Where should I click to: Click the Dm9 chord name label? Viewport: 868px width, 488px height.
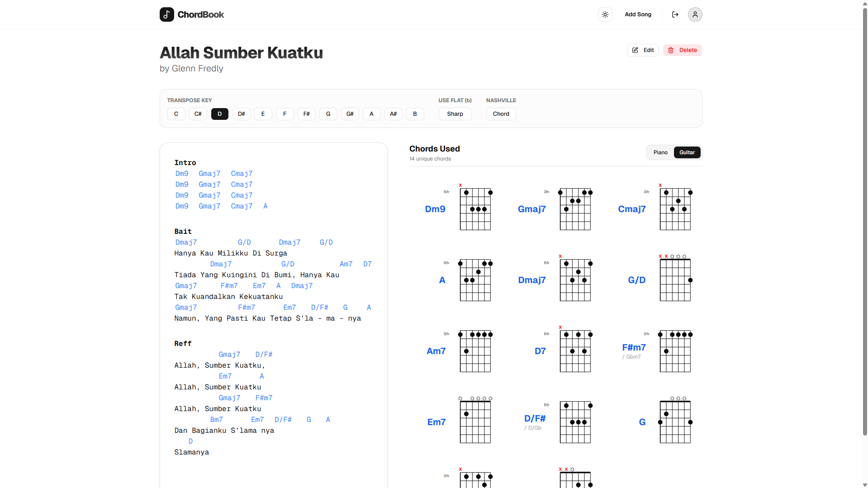(x=435, y=209)
